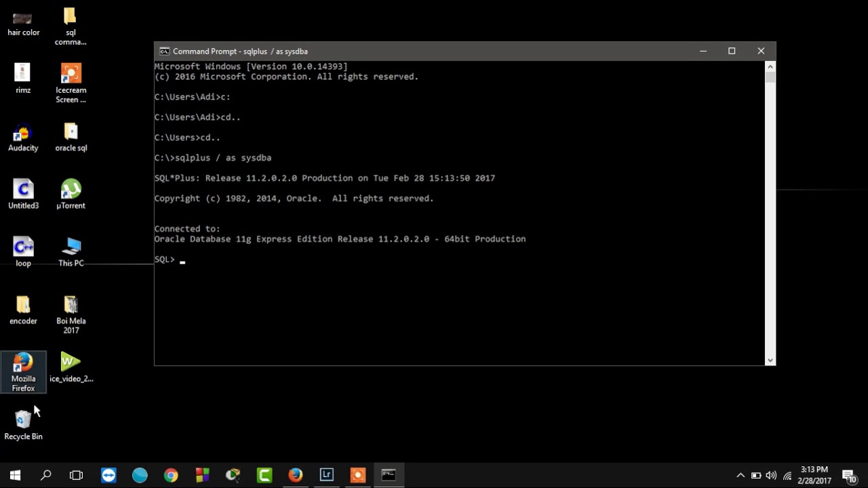Launch µTorrent desktop shortcut
The image size is (868, 488).
pyautogui.click(x=71, y=195)
